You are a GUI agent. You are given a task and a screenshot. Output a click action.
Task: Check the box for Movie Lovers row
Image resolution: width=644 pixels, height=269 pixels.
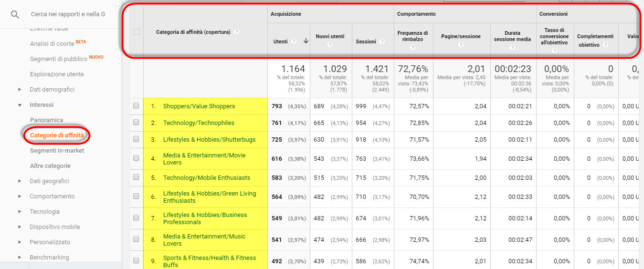(136, 158)
